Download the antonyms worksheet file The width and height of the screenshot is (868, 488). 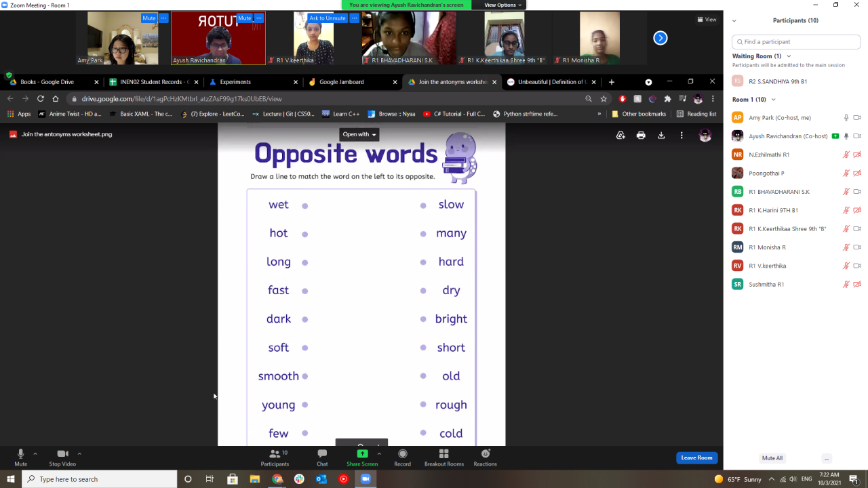[661, 135]
